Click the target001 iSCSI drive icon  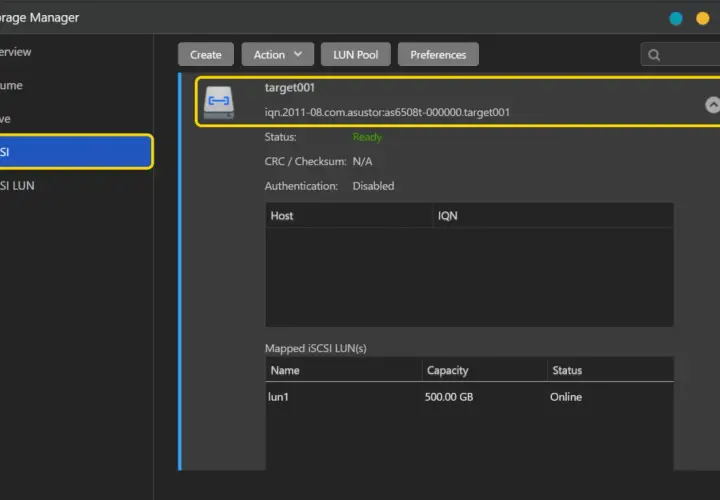click(x=219, y=102)
